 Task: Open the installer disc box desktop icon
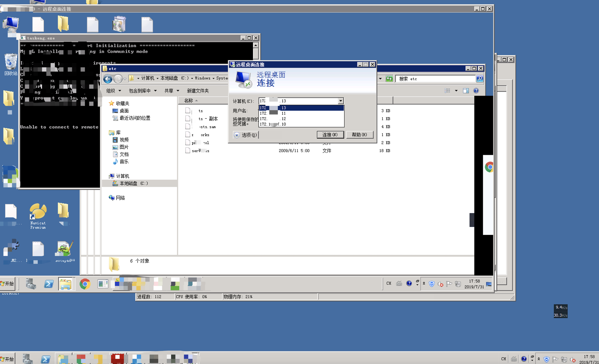[x=119, y=24]
